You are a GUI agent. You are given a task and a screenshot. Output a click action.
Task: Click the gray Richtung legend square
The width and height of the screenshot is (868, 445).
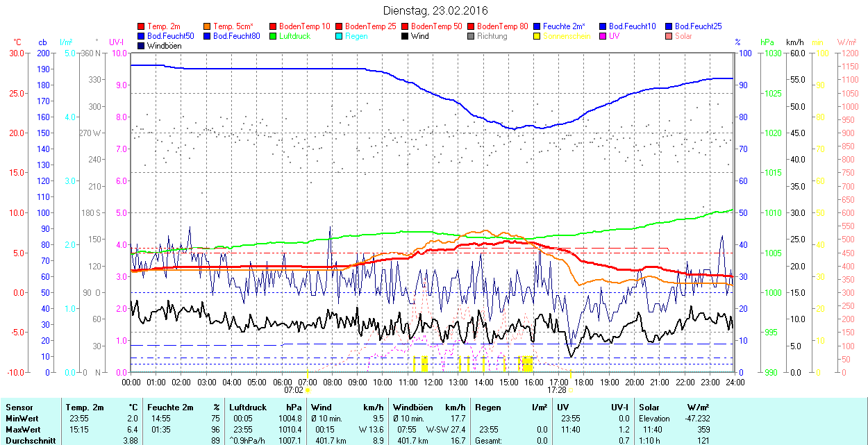click(471, 36)
